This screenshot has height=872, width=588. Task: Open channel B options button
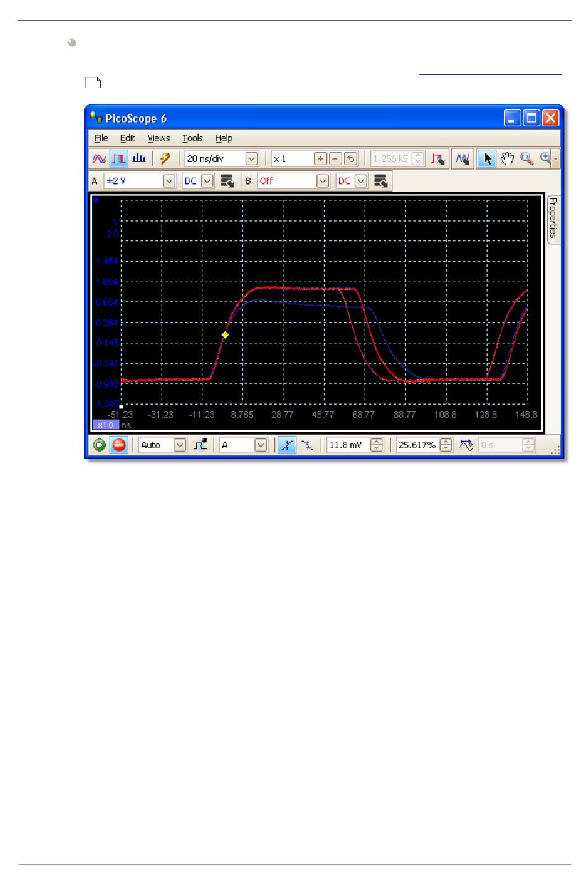pyautogui.click(x=381, y=181)
